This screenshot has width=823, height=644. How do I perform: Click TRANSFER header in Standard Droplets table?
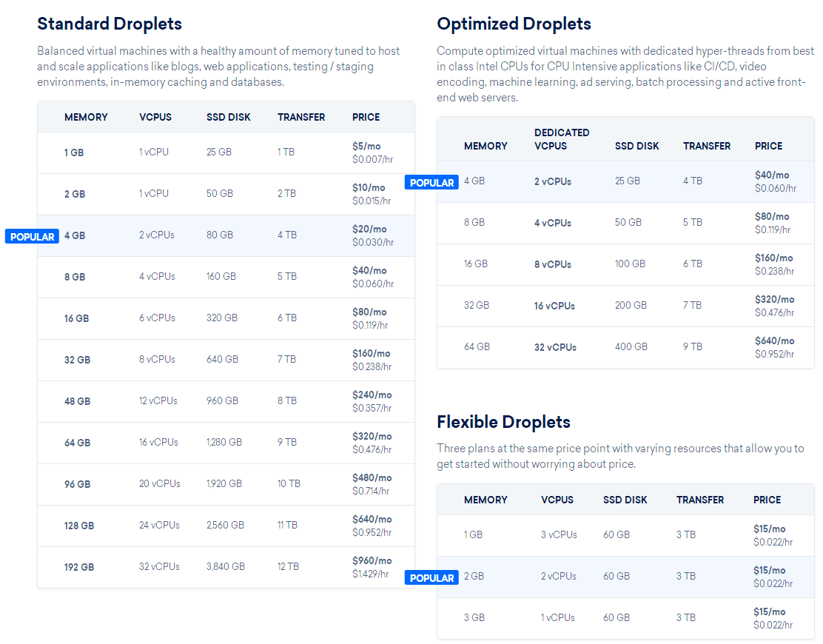301,117
